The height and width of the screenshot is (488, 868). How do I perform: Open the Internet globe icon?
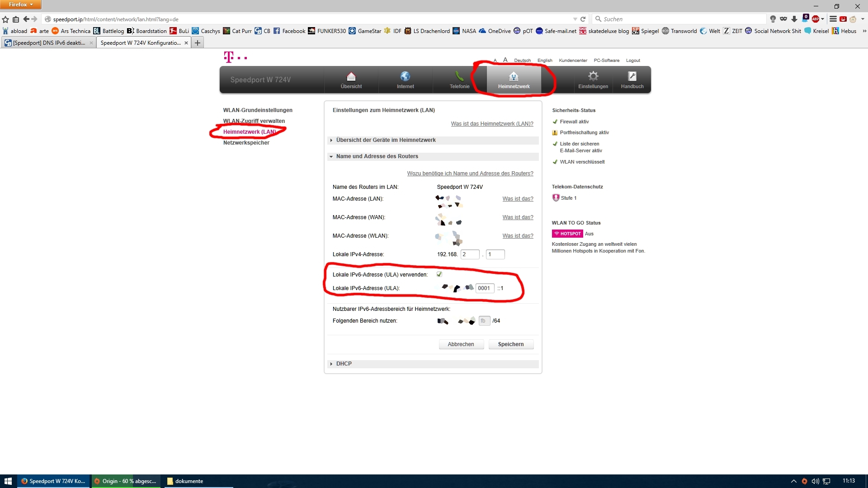(x=405, y=76)
